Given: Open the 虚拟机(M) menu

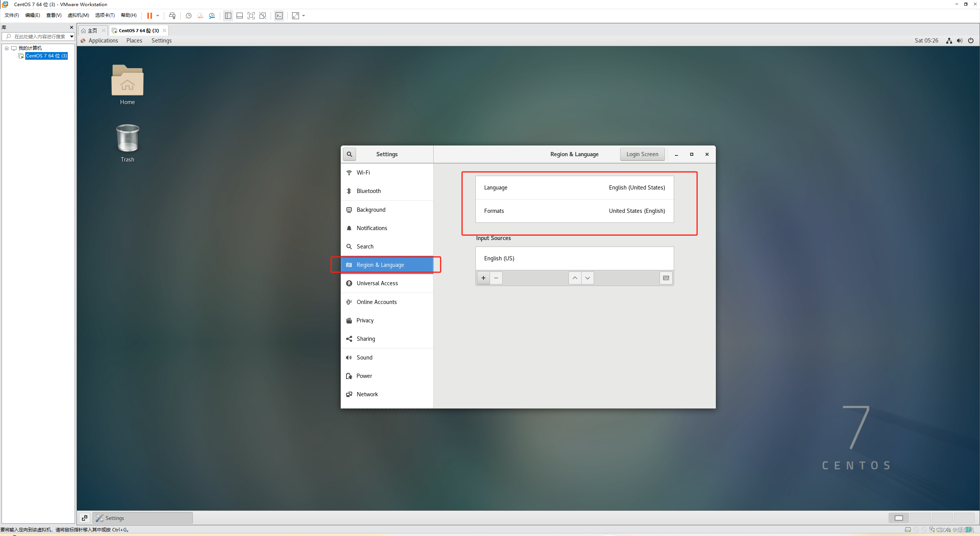Looking at the screenshot, I should (78, 15).
